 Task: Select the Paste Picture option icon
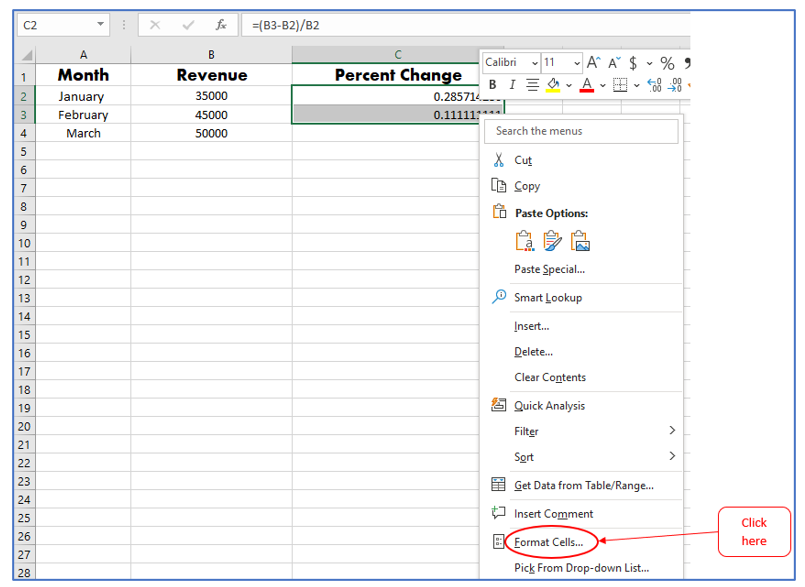(x=580, y=241)
